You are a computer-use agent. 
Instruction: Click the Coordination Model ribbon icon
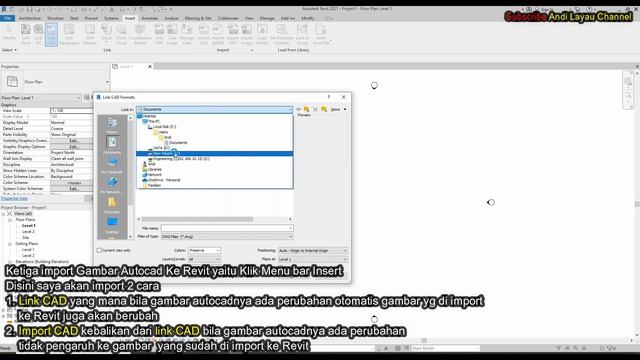pyautogui.click(x=140, y=34)
